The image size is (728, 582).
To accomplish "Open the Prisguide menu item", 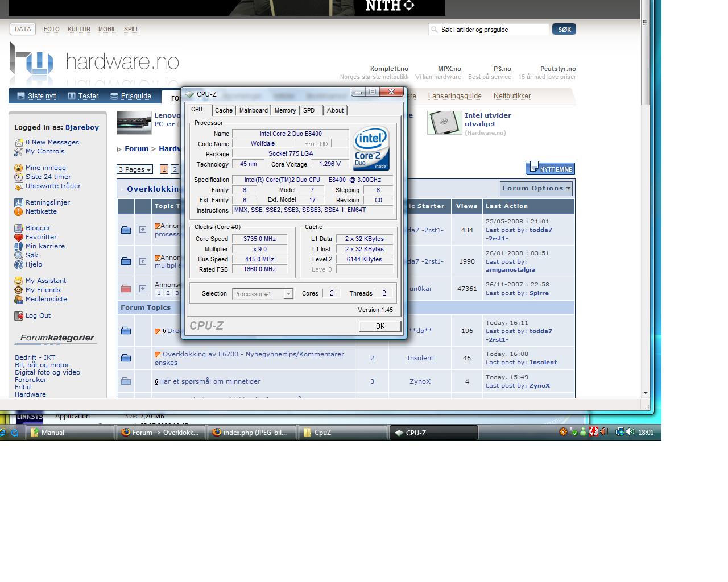I will coord(131,96).
